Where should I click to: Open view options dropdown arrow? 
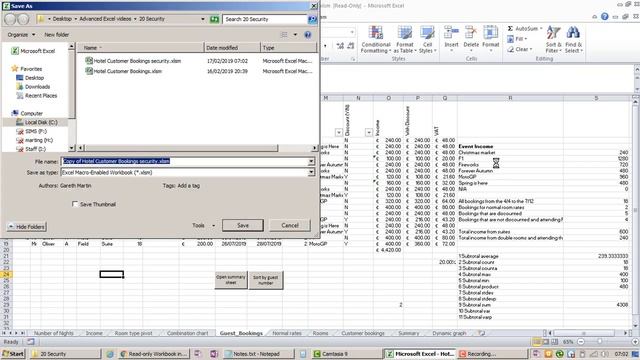coord(295,35)
